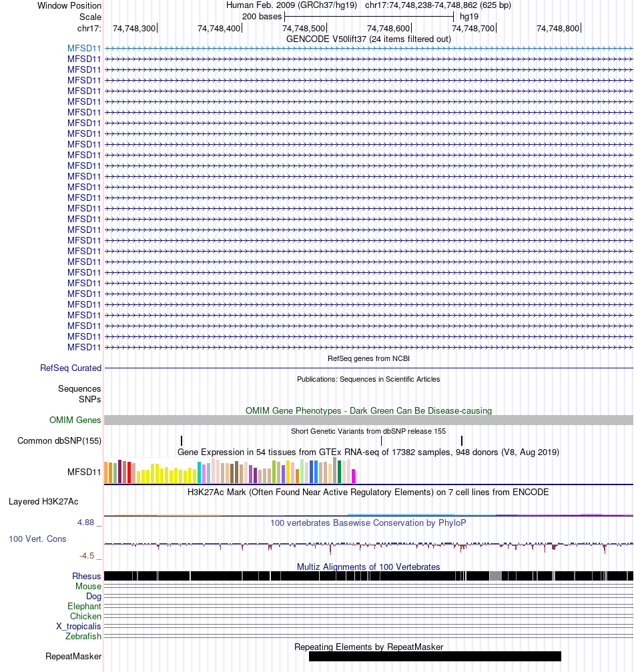Click Short Genetic Variants from dbSNP title
Screen dimensions: 634x672
(x=368, y=431)
